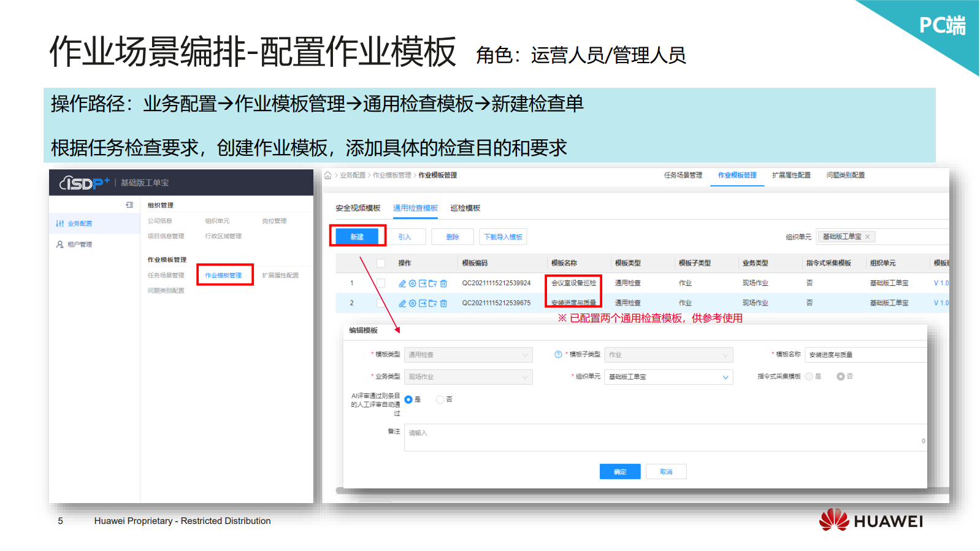
Task: Open 任务场景管理 in the submenu panel
Action: pyautogui.click(x=166, y=275)
